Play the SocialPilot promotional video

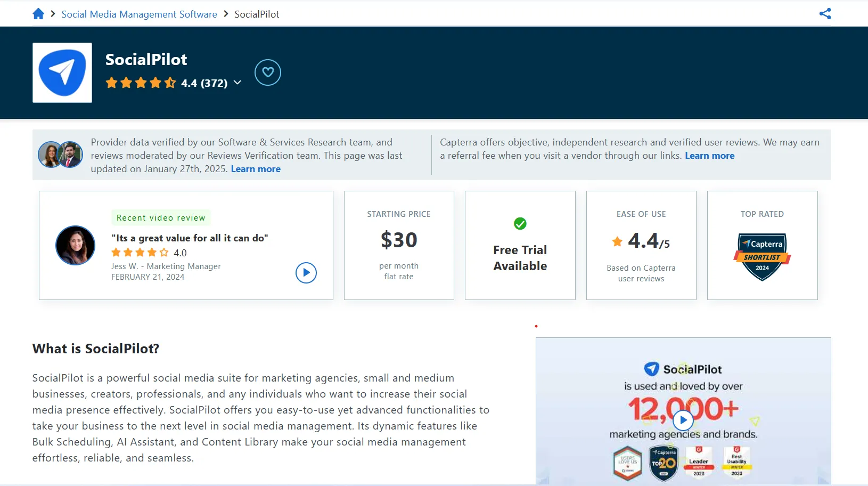[x=683, y=420]
